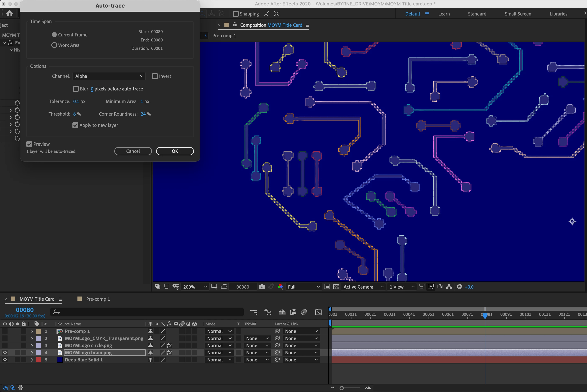Screen dimensions: 587x392
Task: Cancel the Auto-trace dialog
Action: coord(133,151)
